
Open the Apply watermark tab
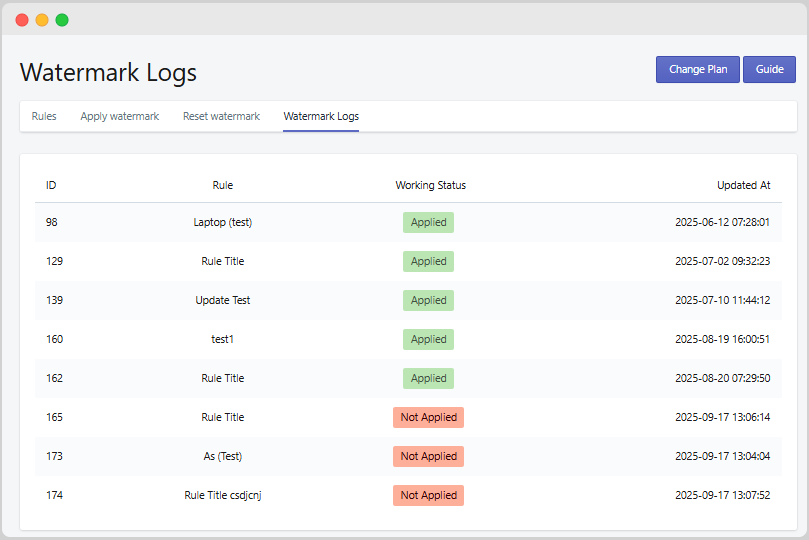pos(120,117)
